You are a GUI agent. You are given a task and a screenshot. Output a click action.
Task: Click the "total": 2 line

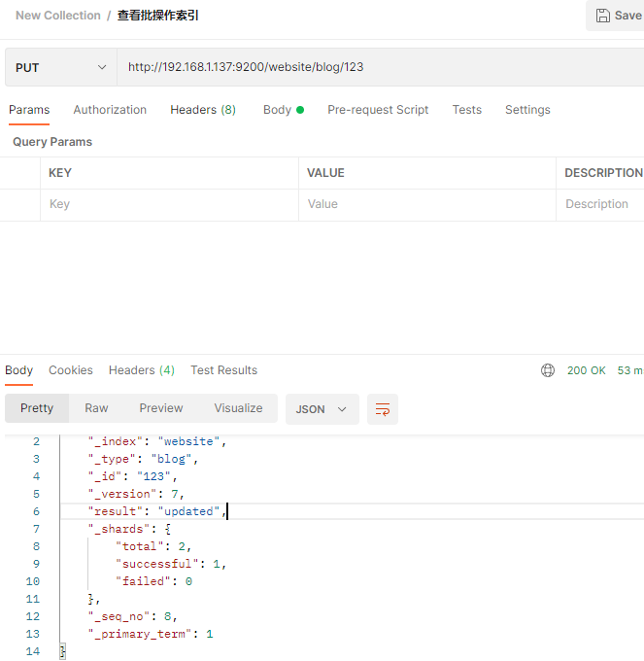[x=153, y=546]
